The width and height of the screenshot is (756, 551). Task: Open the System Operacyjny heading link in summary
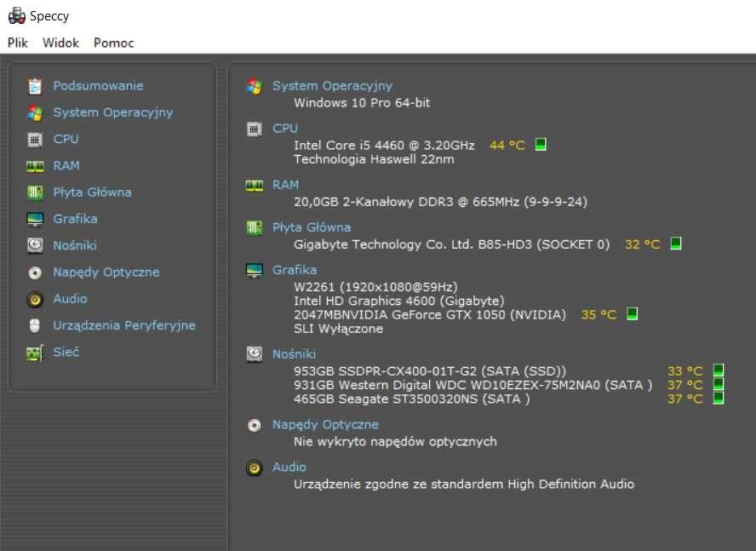pos(332,86)
